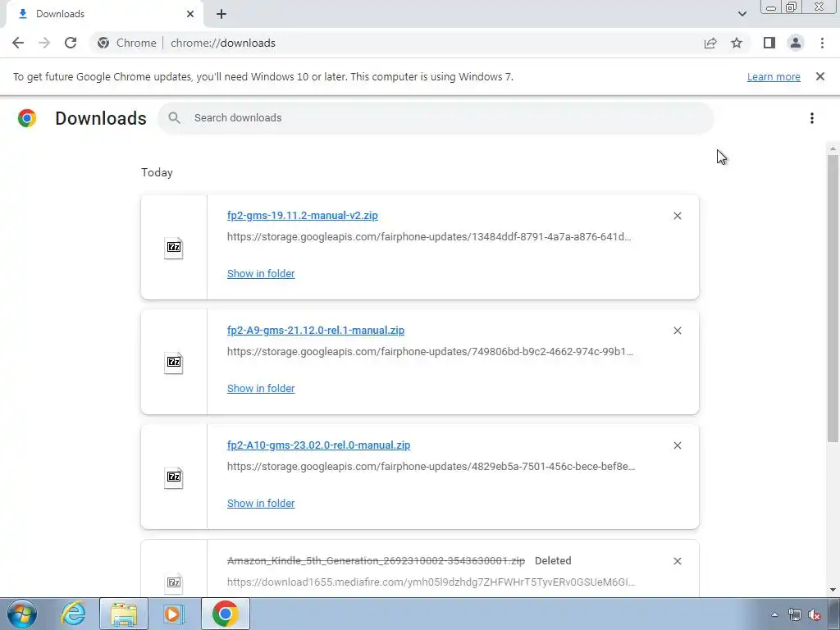Show fp2-gms-19.11.2-manual-v2.zip in folder
840x630 pixels.
pos(261,274)
